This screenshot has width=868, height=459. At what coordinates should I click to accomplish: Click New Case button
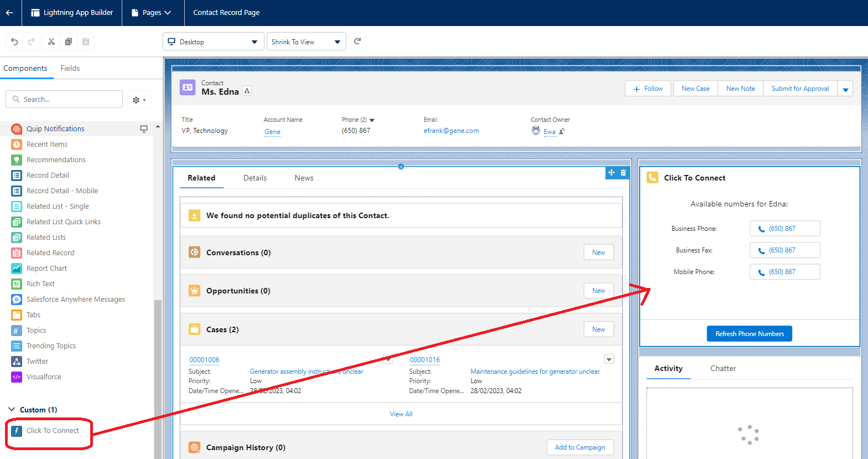(x=695, y=89)
